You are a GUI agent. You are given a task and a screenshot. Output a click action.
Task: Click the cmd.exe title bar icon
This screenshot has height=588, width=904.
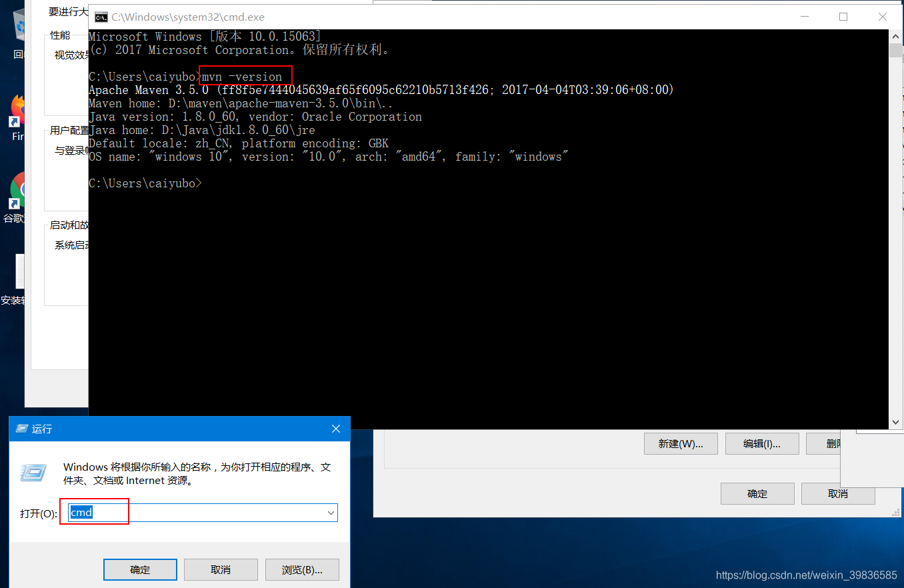101,17
